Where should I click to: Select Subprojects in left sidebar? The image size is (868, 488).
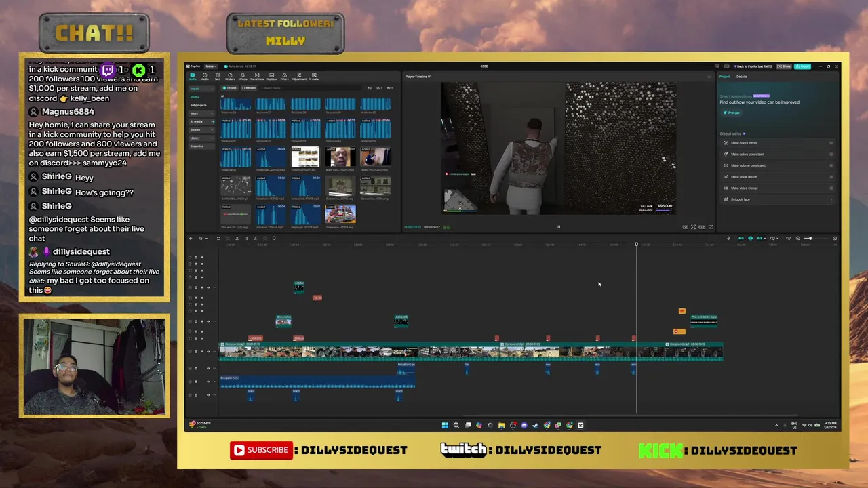click(x=198, y=105)
